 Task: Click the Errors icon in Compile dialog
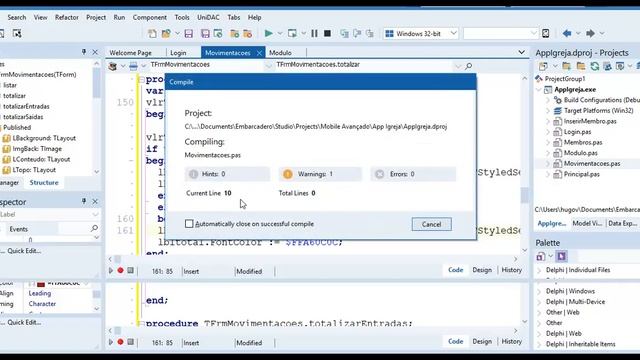click(380, 174)
